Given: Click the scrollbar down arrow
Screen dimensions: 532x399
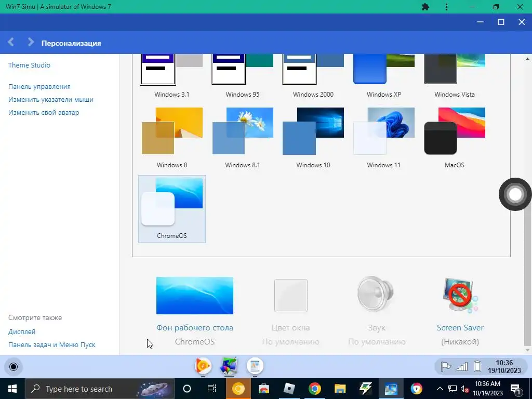Looking at the screenshot, I should (528, 350).
